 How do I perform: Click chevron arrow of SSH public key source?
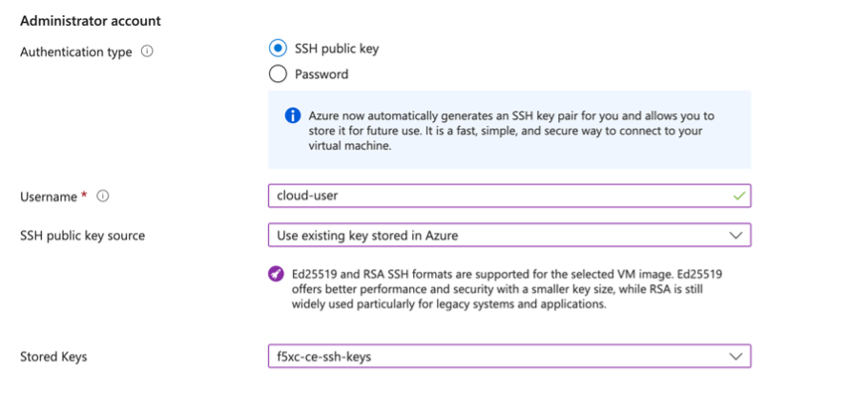click(x=735, y=235)
